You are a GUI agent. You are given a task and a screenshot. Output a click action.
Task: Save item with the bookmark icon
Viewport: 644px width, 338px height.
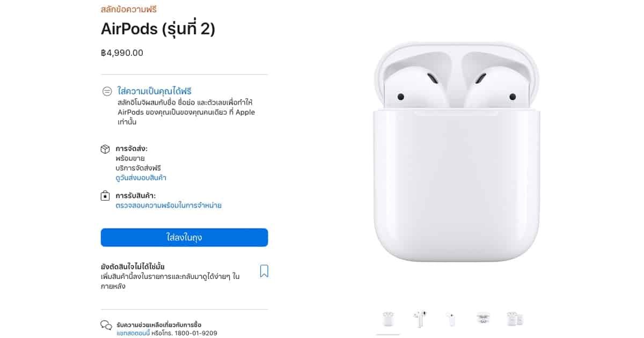[x=264, y=271]
